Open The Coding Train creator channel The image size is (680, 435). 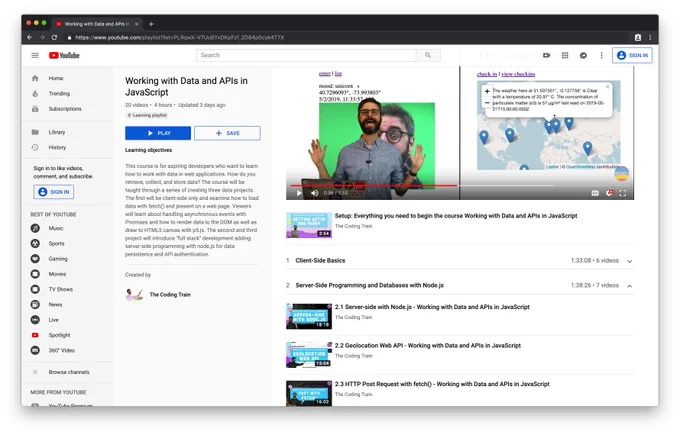(170, 294)
